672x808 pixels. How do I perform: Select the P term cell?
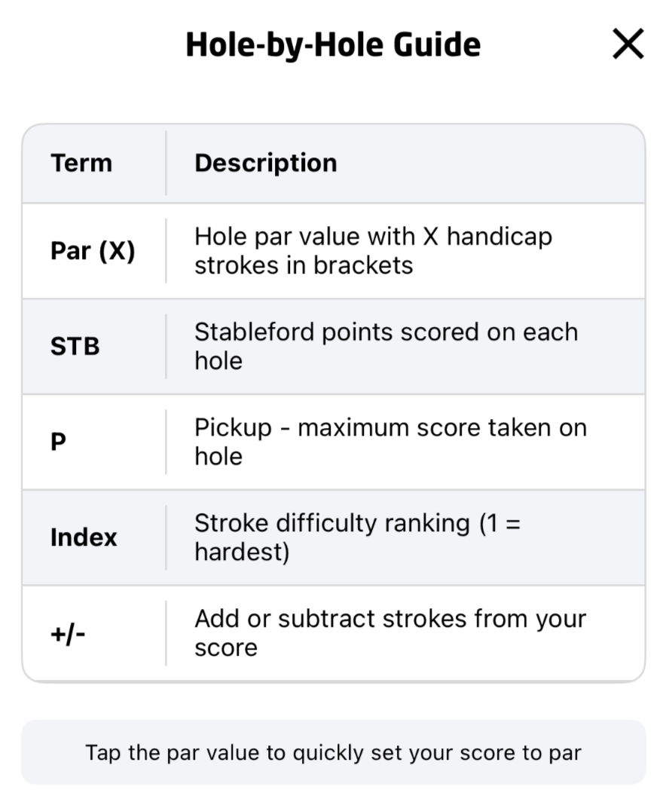pos(58,442)
